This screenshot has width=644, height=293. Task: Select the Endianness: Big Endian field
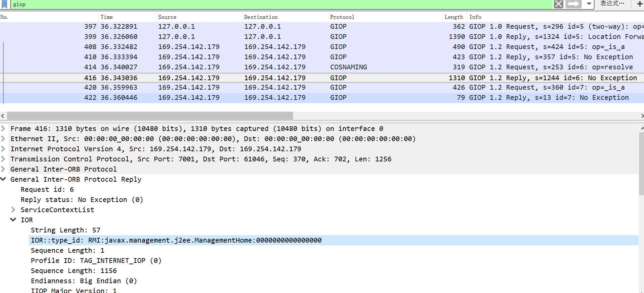(x=84, y=281)
